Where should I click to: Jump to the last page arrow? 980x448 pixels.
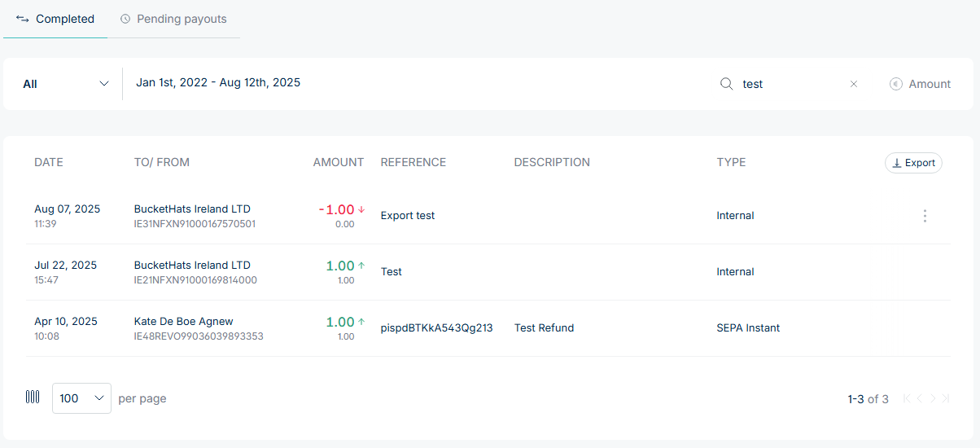(x=945, y=398)
